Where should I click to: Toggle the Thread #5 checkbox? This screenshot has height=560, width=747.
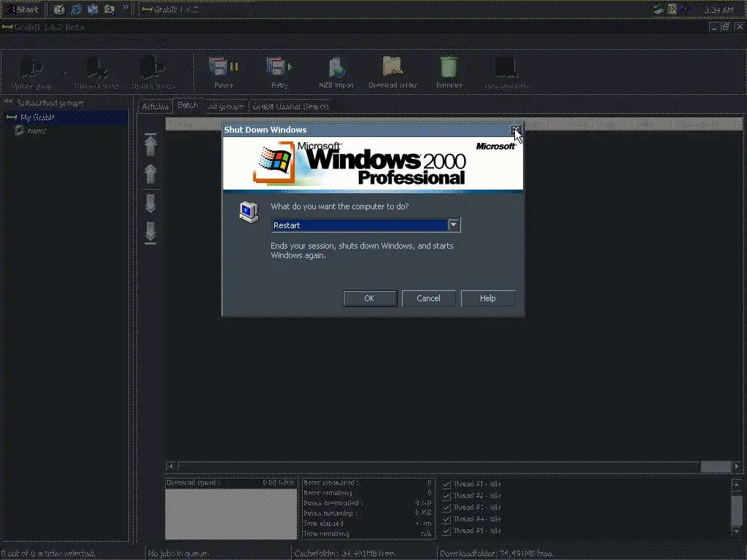(446, 531)
